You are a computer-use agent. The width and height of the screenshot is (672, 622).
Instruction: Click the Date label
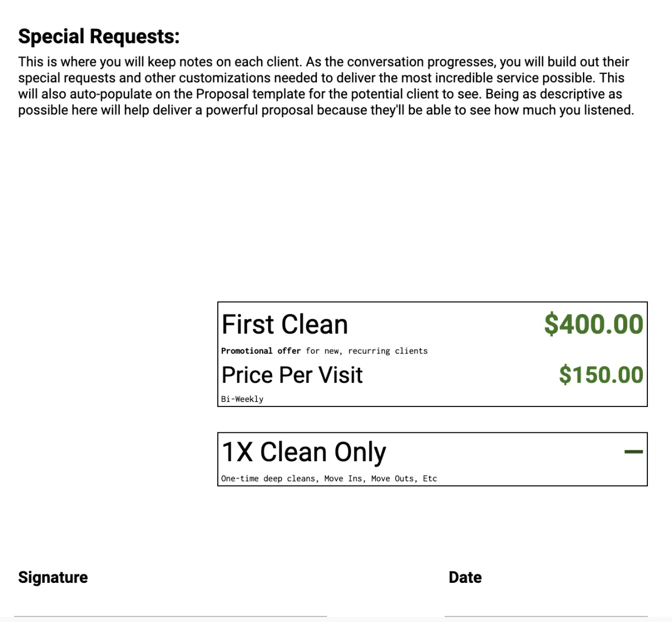tap(465, 577)
